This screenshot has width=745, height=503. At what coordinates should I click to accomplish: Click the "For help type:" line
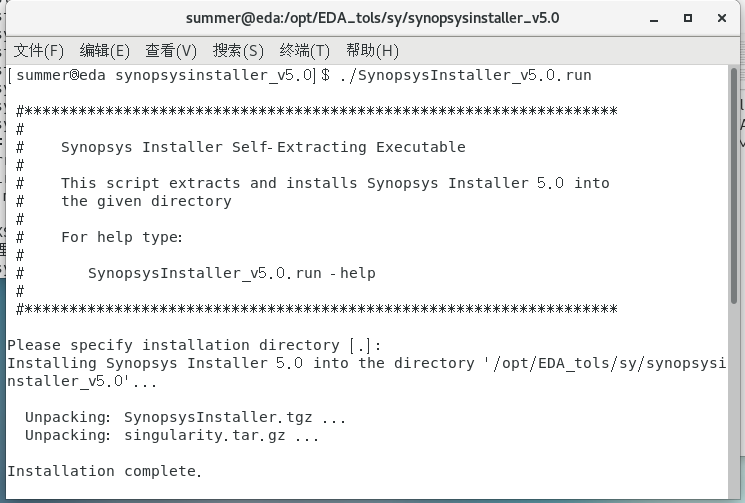point(122,237)
